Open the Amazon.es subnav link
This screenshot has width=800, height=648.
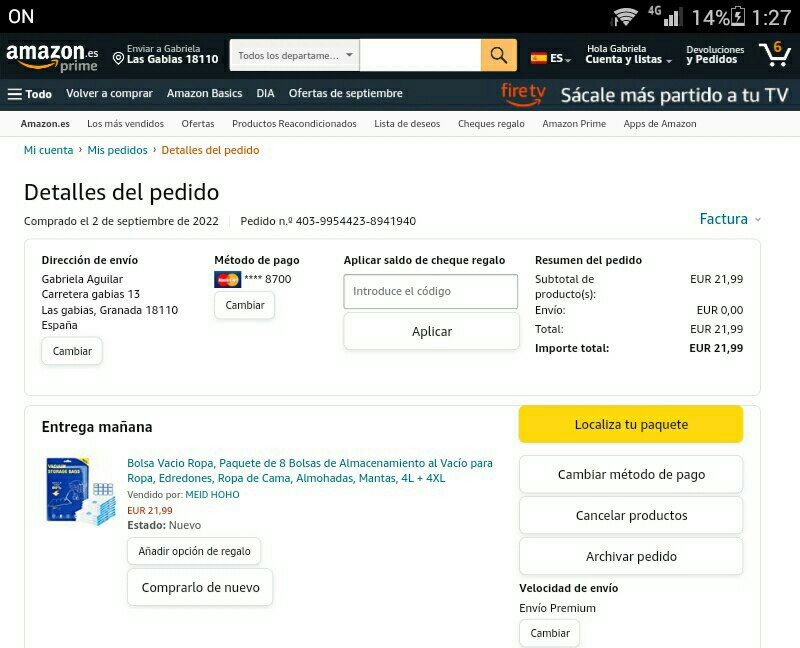click(x=45, y=123)
